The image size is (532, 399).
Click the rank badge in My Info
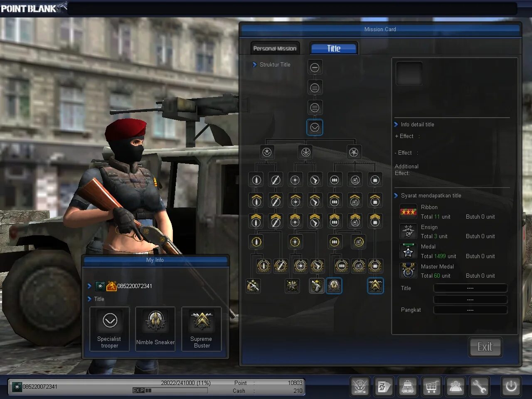point(100,286)
